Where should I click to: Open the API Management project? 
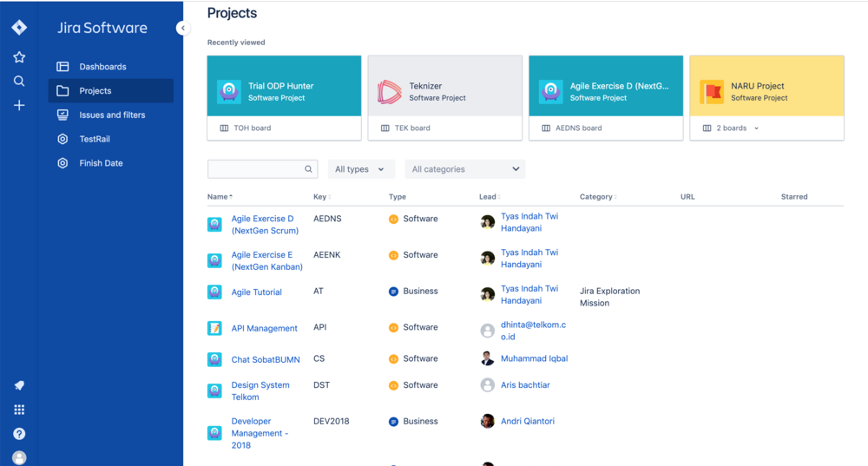pos(264,328)
